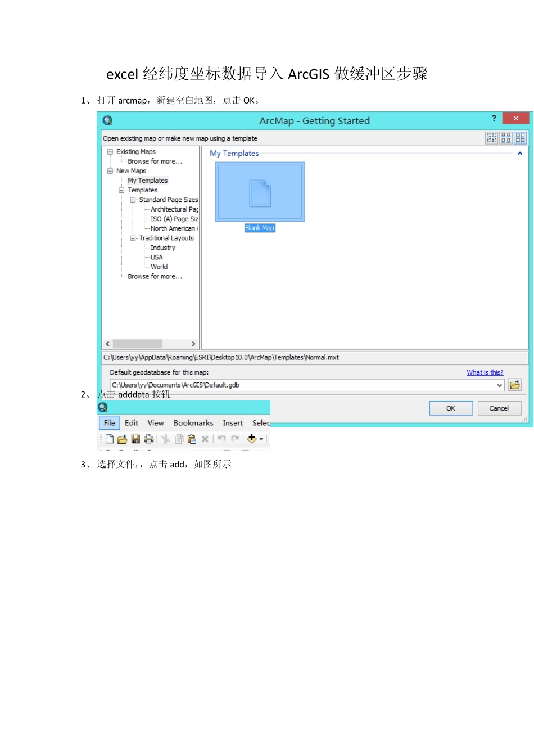Click the geodatabase browse folder icon
Screen dimensions: 534x756
click(515, 385)
